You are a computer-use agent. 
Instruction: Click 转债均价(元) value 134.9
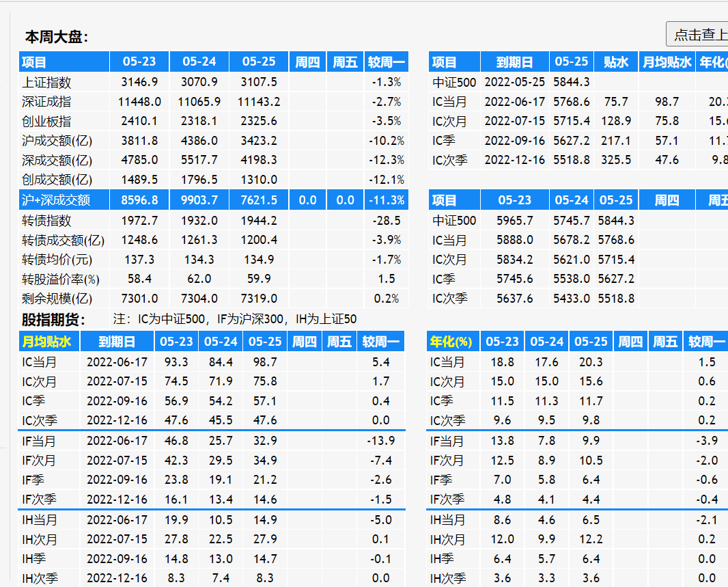(259, 260)
